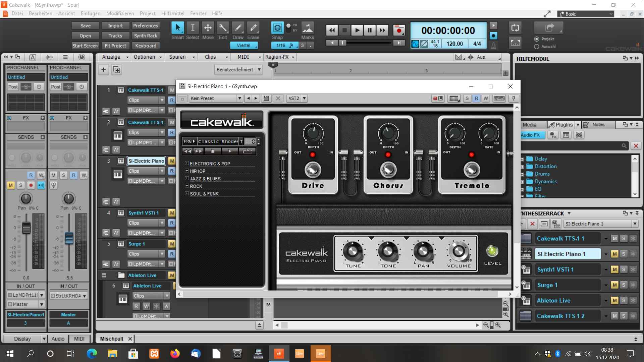This screenshot has height=362, width=644.
Task: Expand ELECTRONIC & POP preset category
Action: pos(187,163)
